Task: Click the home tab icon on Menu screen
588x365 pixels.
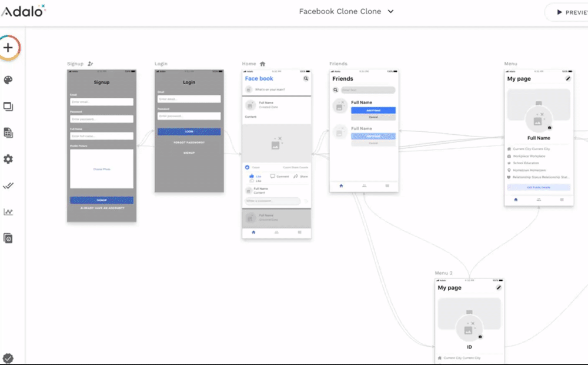Action: [x=516, y=200]
